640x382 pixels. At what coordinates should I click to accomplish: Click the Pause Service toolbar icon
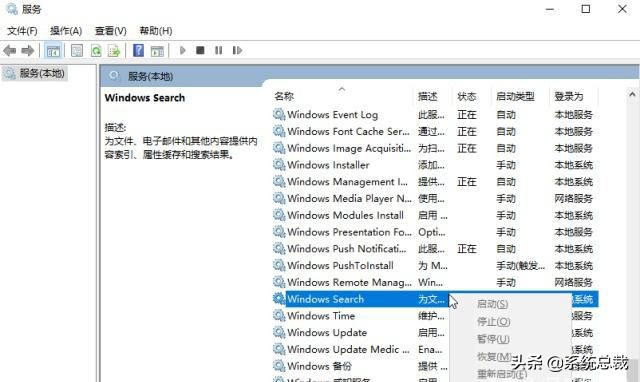point(219,50)
